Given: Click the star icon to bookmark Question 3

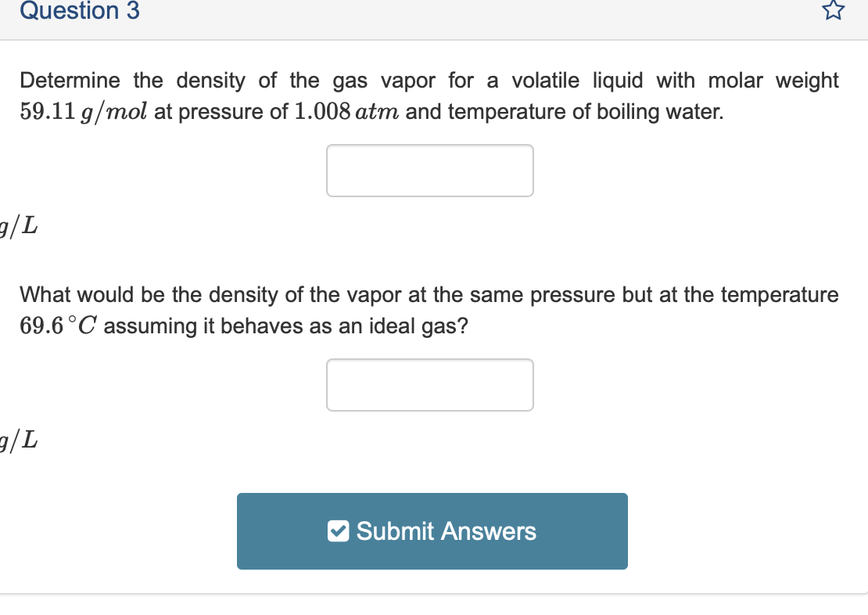Looking at the screenshot, I should click(832, 11).
